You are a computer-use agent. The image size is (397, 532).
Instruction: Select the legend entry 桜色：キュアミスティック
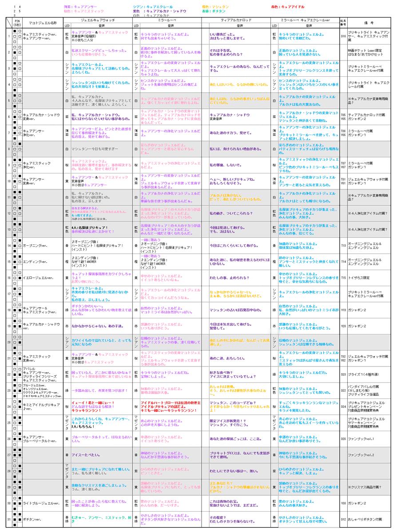tap(84, 11)
